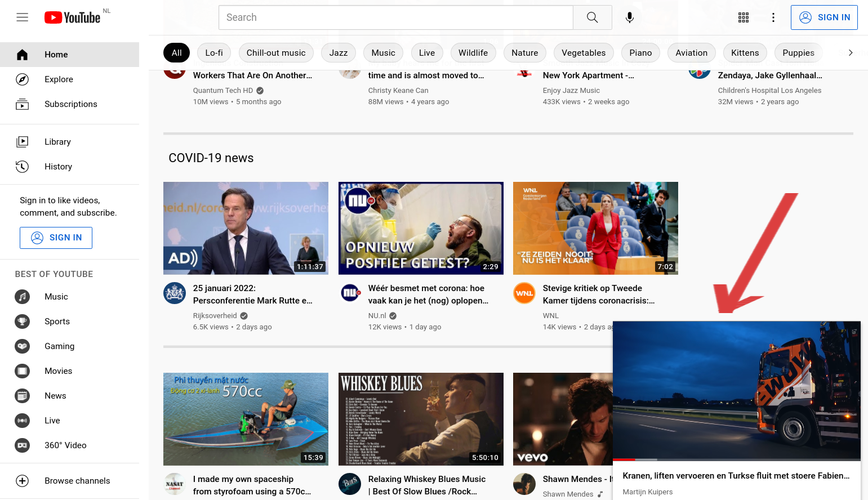Open 'Relaxing Whiskey Blues Music' title
This screenshot has width=868, height=500.
click(x=427, y=485)
